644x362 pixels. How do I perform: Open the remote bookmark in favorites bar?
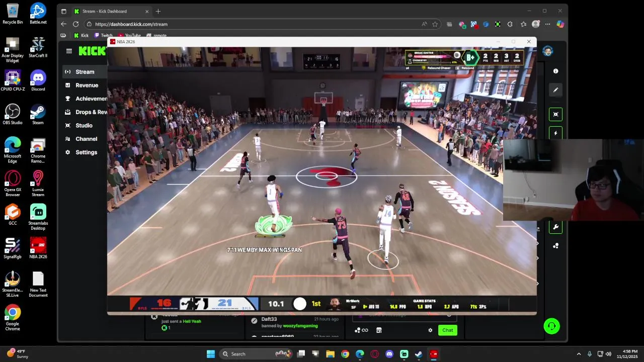click(156, 36)
